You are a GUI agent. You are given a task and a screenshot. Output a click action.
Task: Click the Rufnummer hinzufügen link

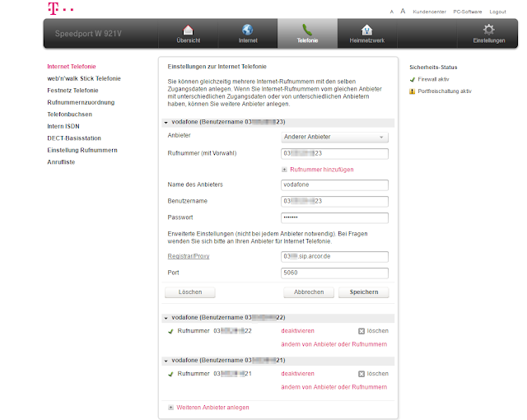322,170
